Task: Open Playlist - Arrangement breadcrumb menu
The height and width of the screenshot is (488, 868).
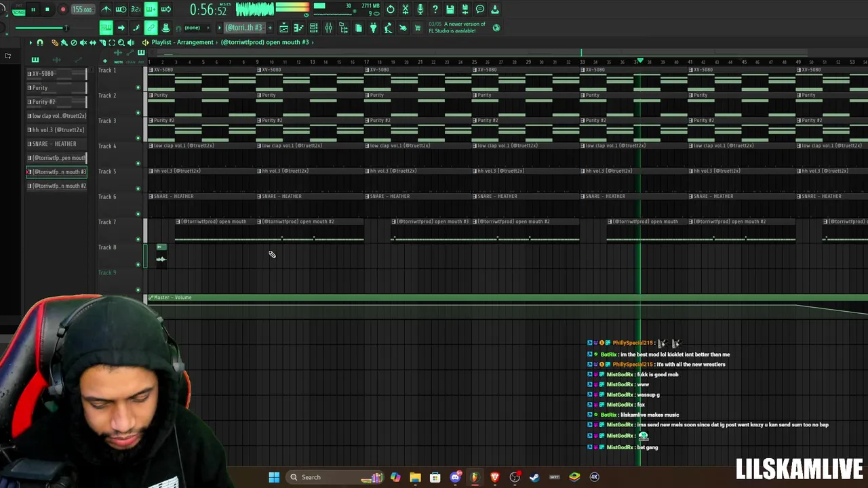Action: (x=182, y=42)
